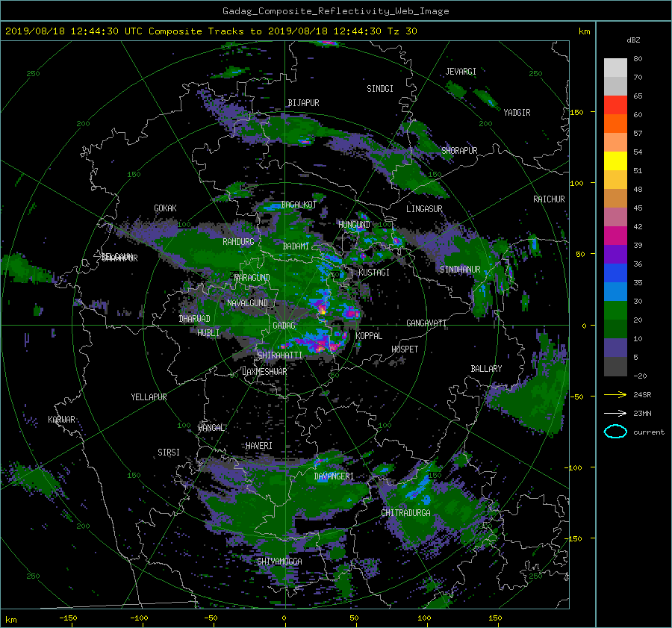Click the -100 right axis tick label
Viewport: 672px width, 628px height.
point(575,467)
